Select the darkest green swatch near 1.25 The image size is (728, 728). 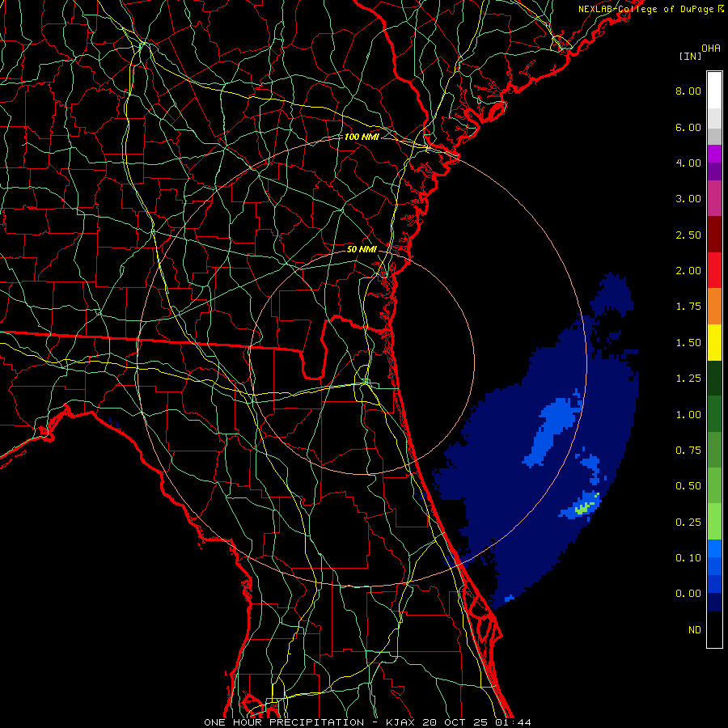point(714,378)
